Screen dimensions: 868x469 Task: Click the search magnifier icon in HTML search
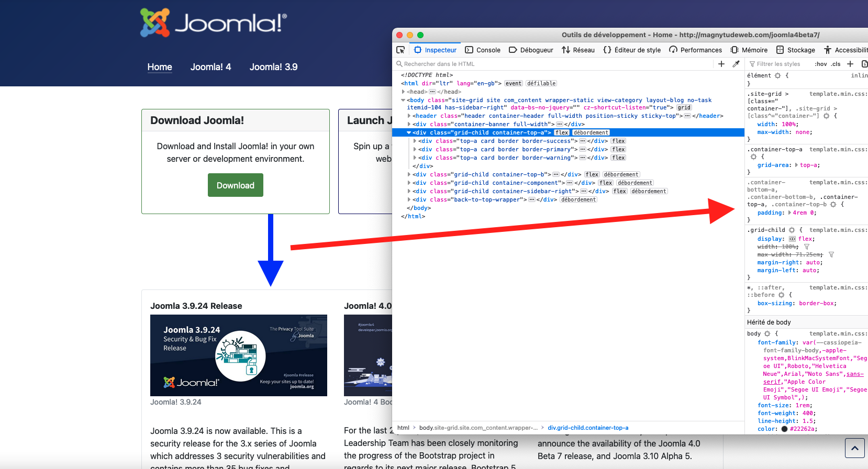(399, 64)
